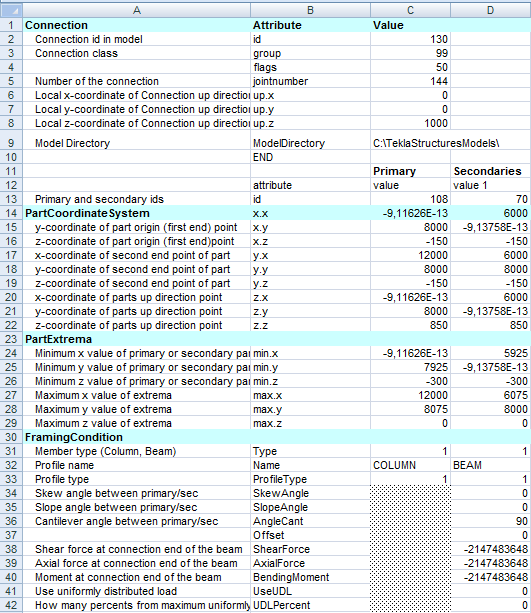
Task: Click the select-all corner triangle
Action: (11, 10)
